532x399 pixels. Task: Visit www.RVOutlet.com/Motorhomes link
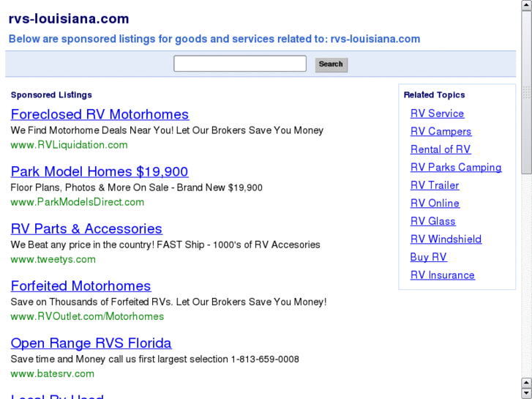point(87,316)
